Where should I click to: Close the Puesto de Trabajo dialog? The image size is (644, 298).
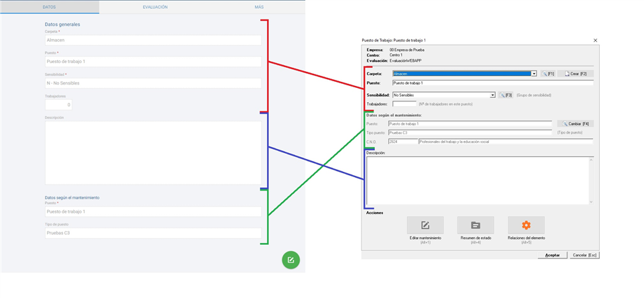point(595,40)
